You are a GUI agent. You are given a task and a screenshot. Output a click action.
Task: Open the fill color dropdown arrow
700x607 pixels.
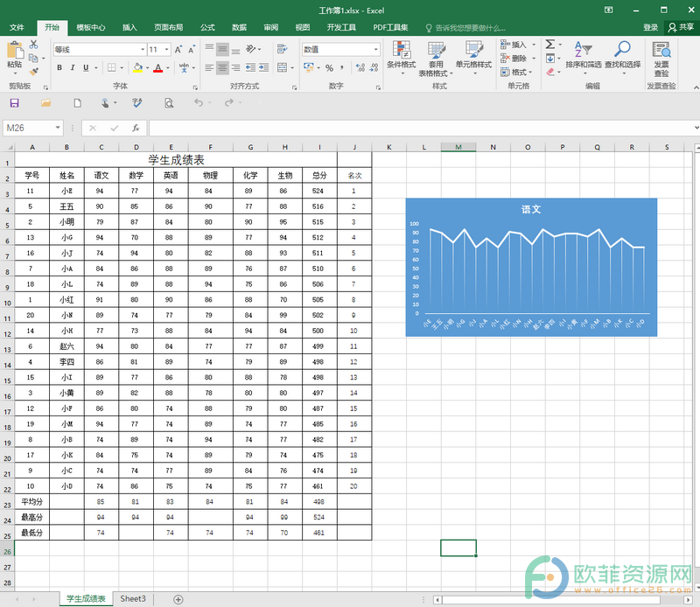coord(147,68)
